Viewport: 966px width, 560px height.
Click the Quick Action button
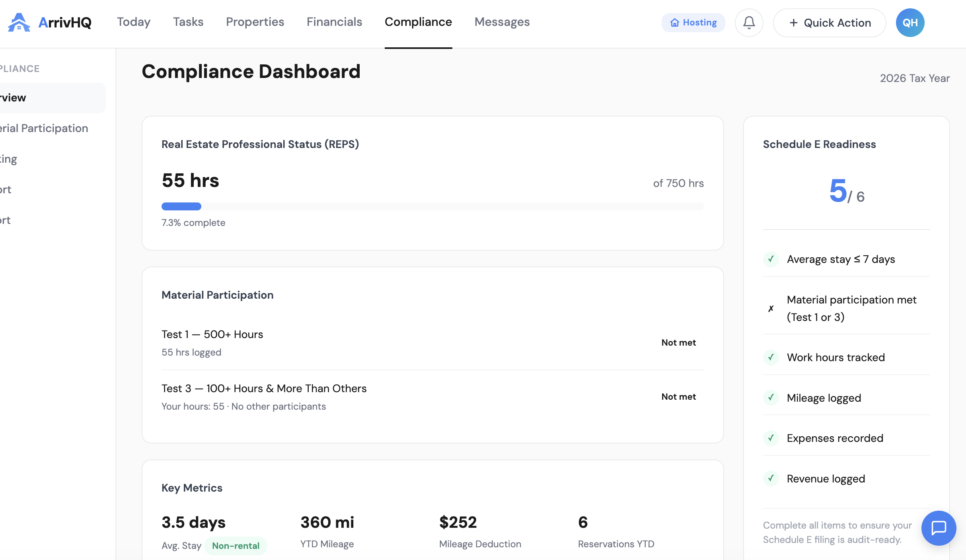829,23
